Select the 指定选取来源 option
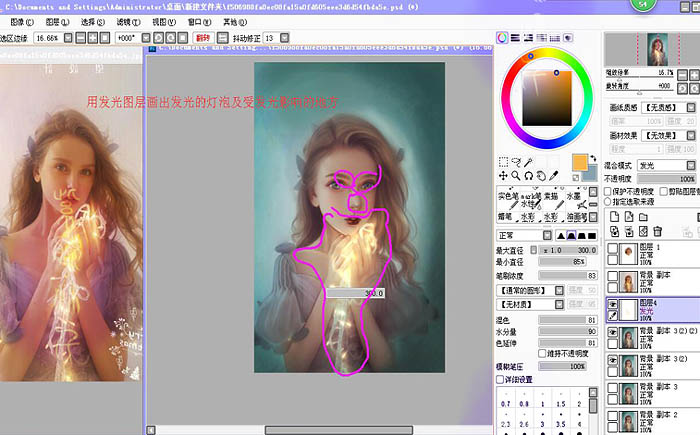This screenshot has height=435, width=700. [608, 202]
